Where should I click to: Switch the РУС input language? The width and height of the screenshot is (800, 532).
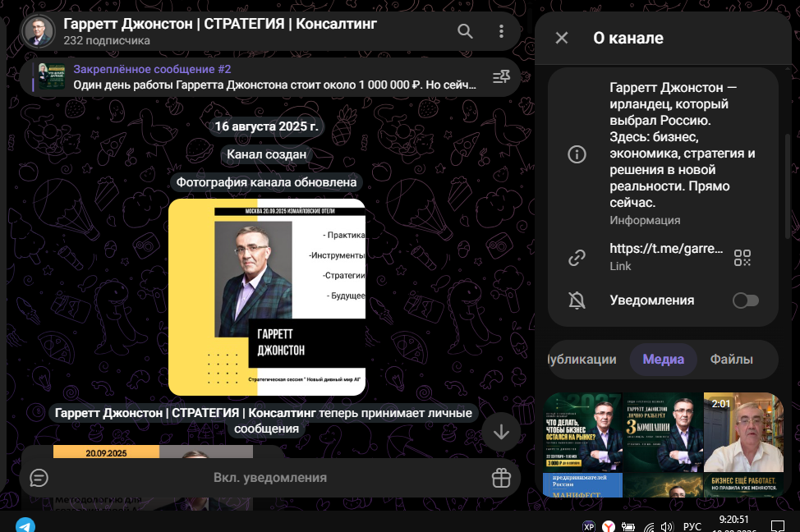click(x=692, y=526)
